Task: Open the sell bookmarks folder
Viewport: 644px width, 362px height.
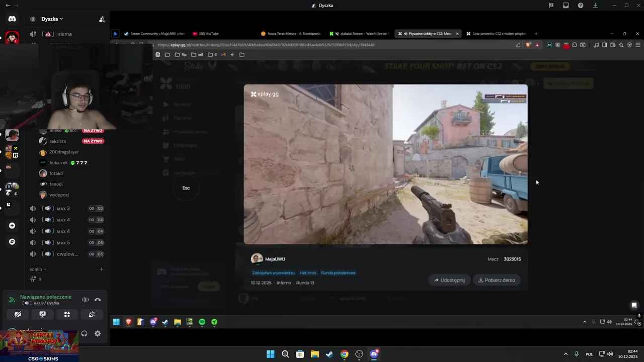Action: (198, 54)
